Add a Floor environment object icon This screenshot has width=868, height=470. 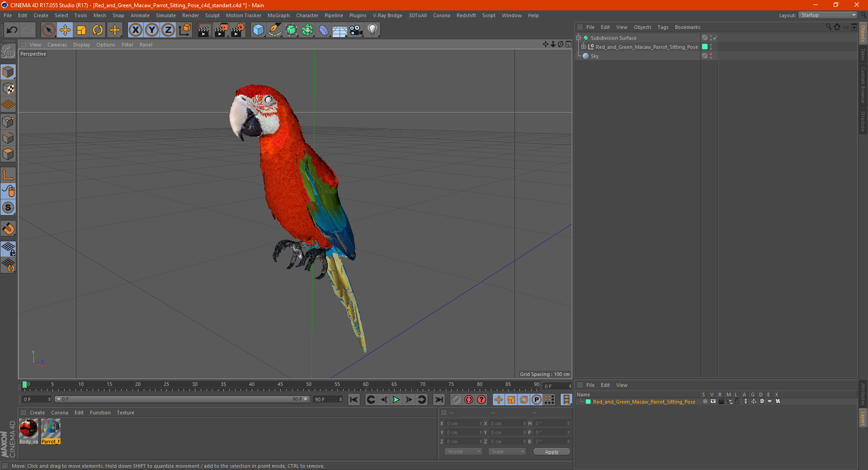click(340, 30)
